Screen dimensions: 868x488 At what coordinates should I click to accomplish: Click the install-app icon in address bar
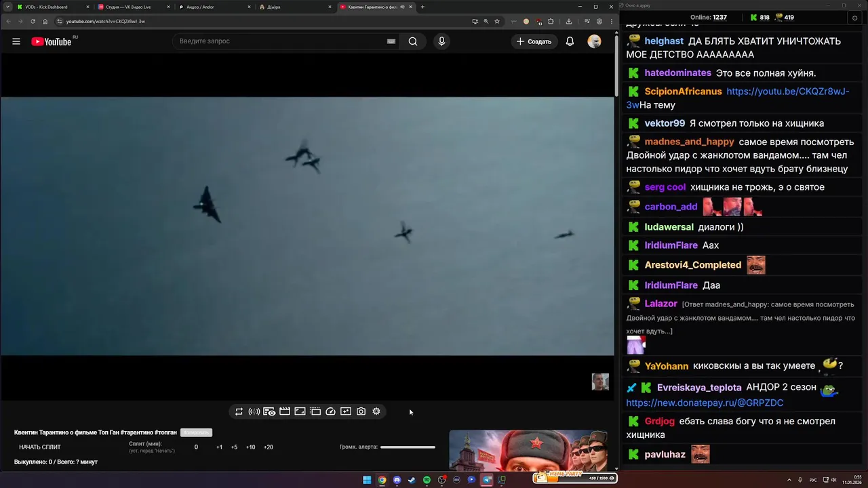(x=475, y=21)
